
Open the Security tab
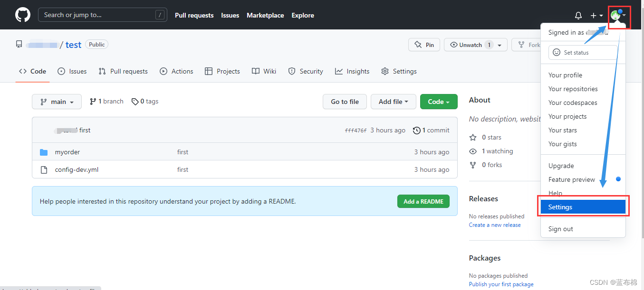pyautogui.click(x=306, y=71)
